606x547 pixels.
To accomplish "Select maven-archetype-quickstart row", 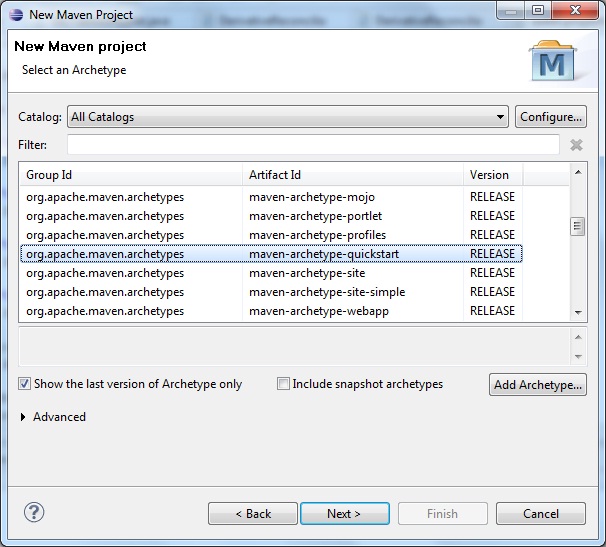I will point(271,254).
